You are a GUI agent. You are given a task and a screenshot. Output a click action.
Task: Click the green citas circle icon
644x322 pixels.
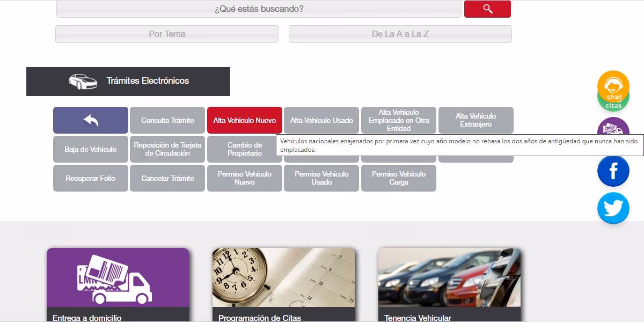(x=613, y=106)
